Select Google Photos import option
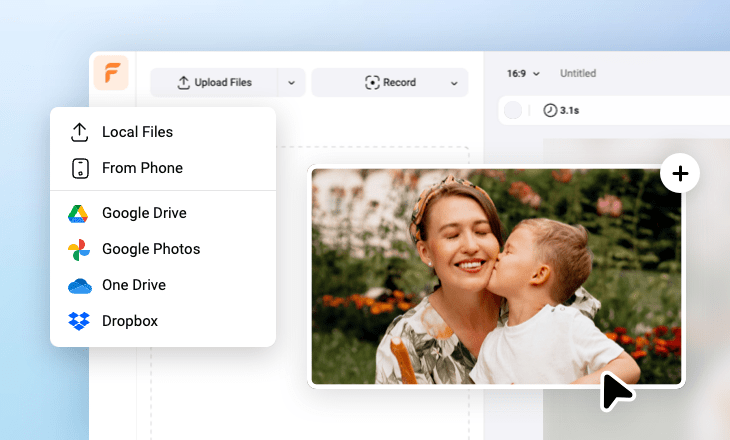The height and width of the screenshot is (440, 730). [x=163, y=249]
